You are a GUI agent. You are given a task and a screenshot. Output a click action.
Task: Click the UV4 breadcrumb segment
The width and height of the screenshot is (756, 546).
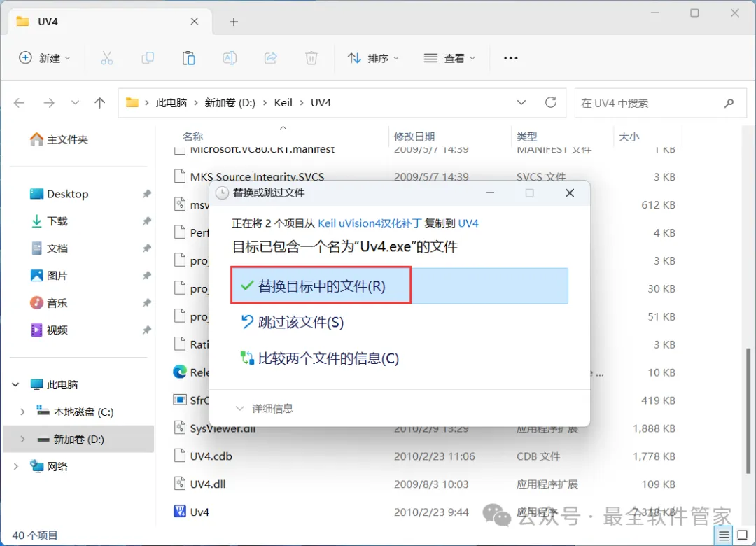[321, 103]
